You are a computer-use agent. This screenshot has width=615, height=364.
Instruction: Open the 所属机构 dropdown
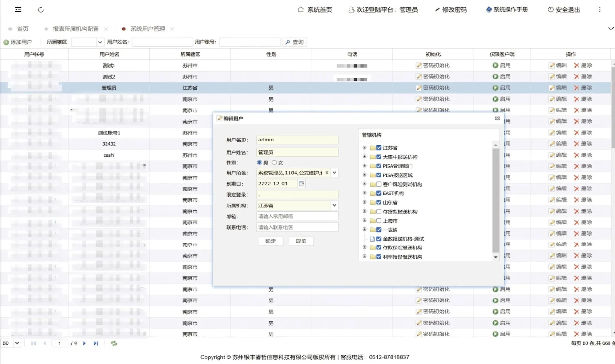point(334,205)
